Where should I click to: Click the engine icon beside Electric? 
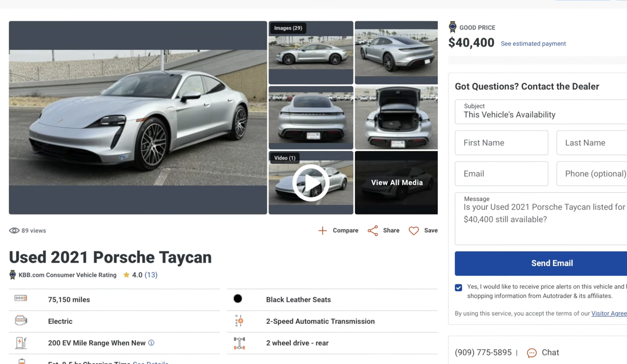21,320
